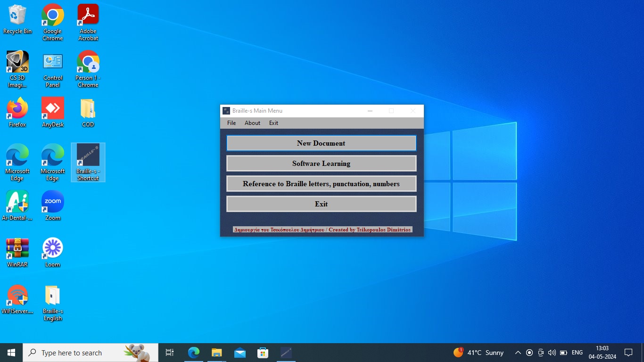Open File Explorer from the taskbar

point(216,353)
